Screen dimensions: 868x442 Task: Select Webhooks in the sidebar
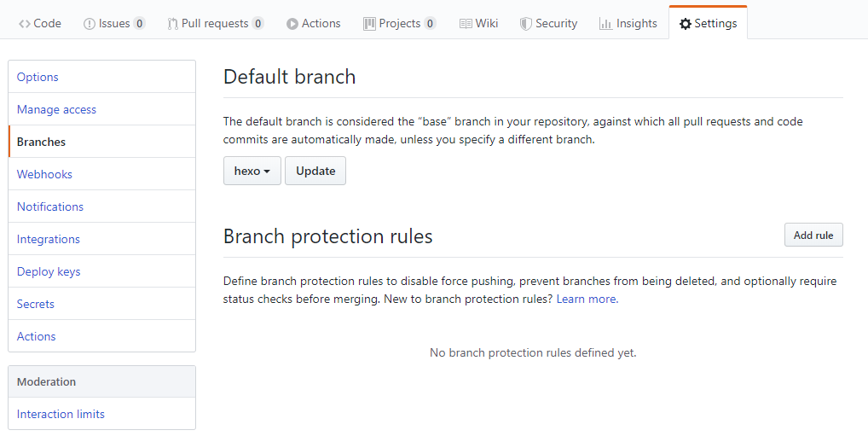click(x=44, y=174)
